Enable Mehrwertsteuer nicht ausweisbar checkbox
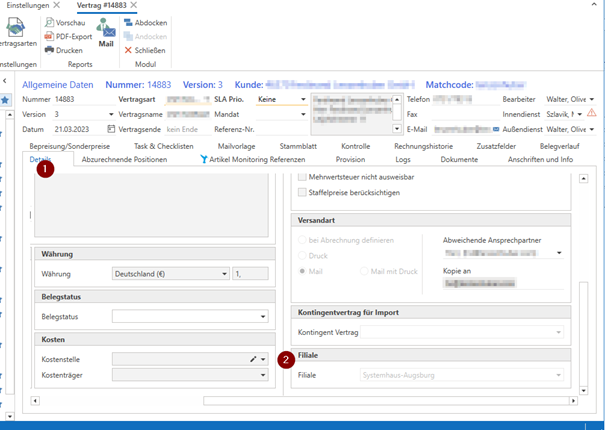The width and height of the screenshot is (605, 430). pyautogui.click(x=302, y=177)
